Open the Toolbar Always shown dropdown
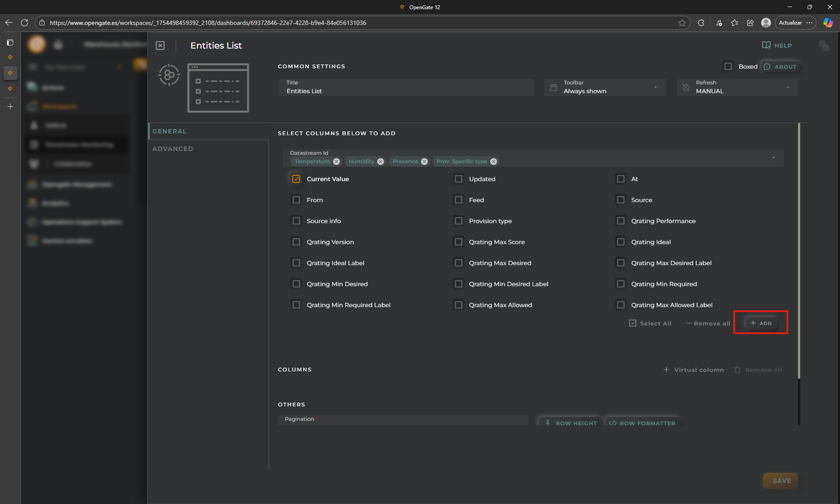This screenshot has width=840, height=504. pos(605,87)
